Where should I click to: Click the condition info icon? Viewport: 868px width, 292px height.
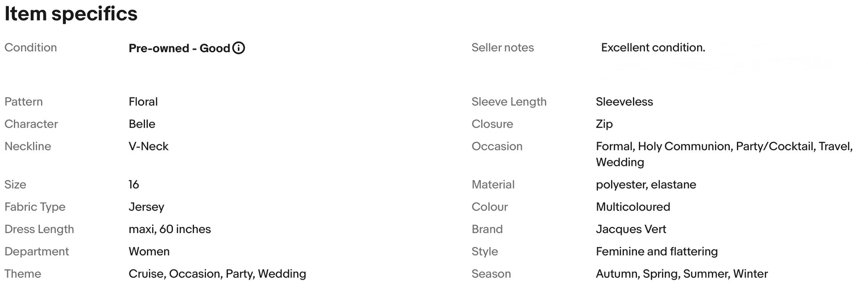tap(239, 48)
